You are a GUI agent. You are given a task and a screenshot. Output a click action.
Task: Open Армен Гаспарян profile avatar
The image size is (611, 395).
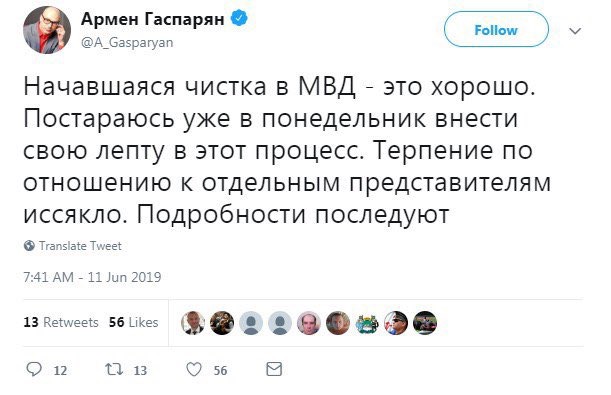click(47, 30)
